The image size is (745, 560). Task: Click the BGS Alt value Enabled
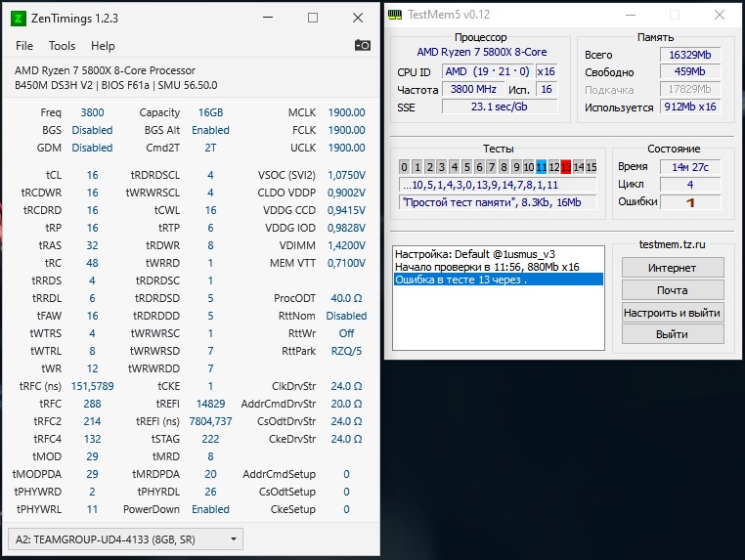pos(210,130)
